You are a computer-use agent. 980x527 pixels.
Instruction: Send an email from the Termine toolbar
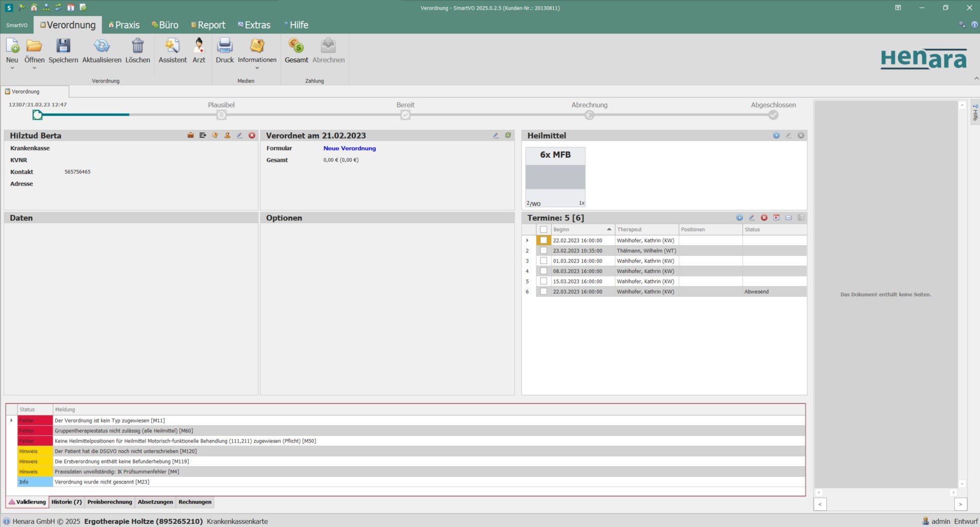click(789, 217)
